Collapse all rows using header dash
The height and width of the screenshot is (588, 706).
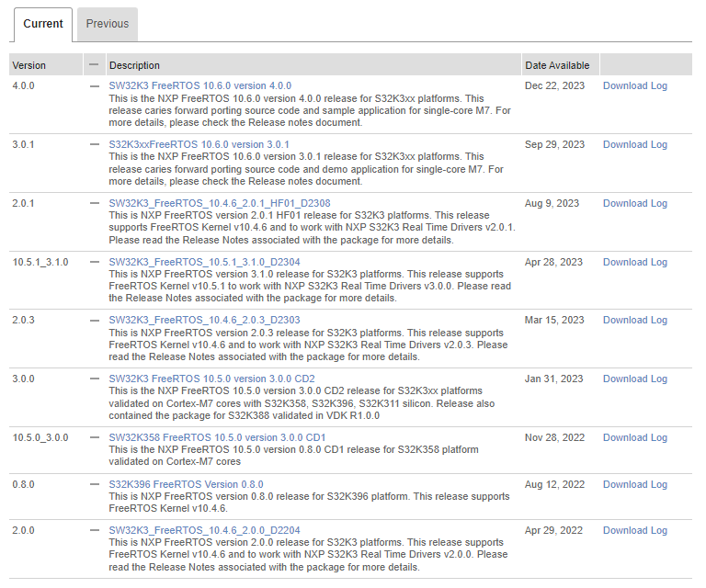pos(94,65)
